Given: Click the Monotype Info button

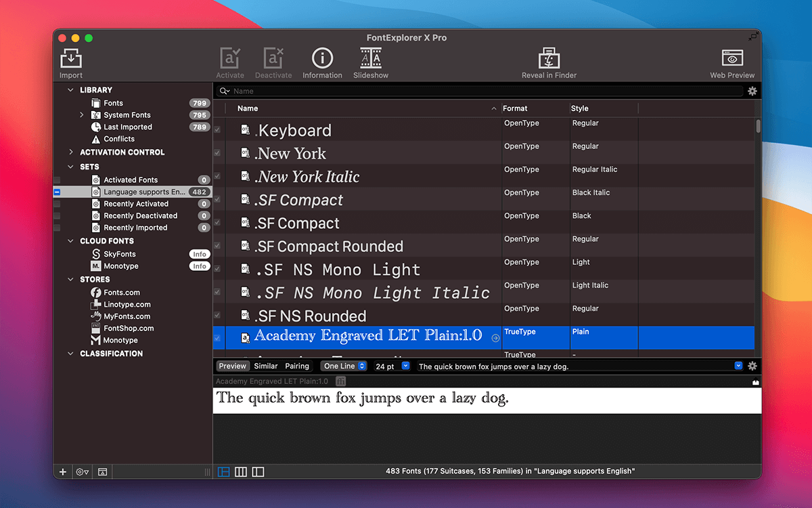Looking at the screenshot, I should 200,266.
